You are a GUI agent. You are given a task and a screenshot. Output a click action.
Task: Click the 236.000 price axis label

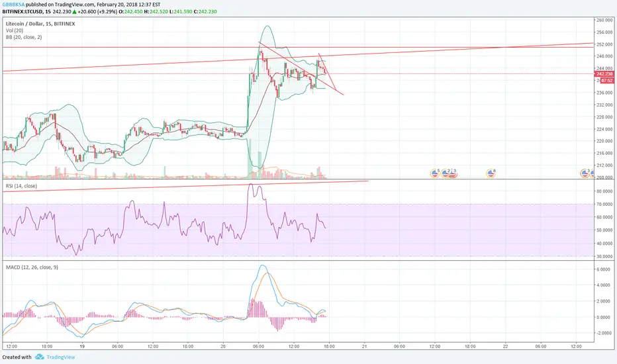tap(604, 93)
